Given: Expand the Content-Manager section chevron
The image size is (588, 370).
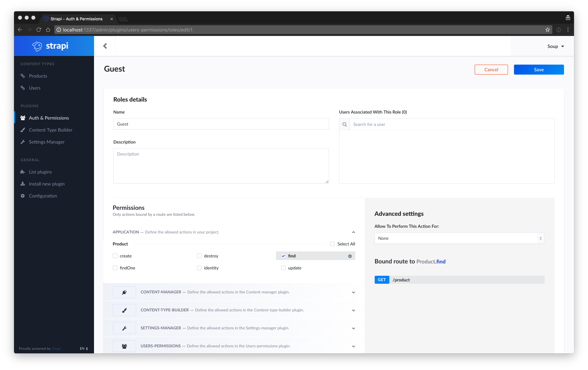Looking at the screenshot, I should (x=353, y=292).
